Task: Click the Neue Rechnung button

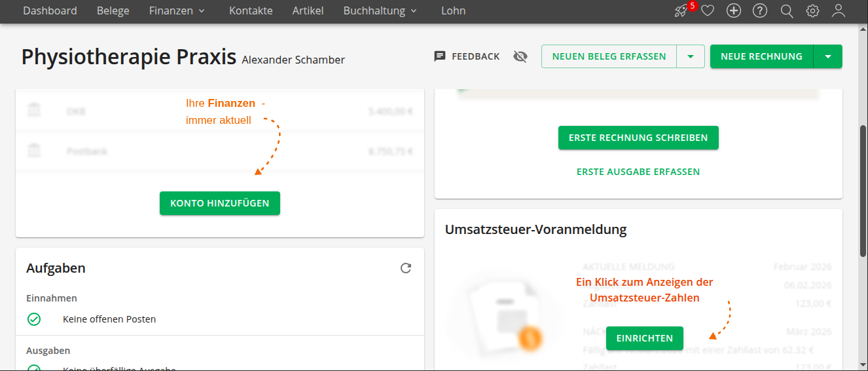Action: point(761,56)
